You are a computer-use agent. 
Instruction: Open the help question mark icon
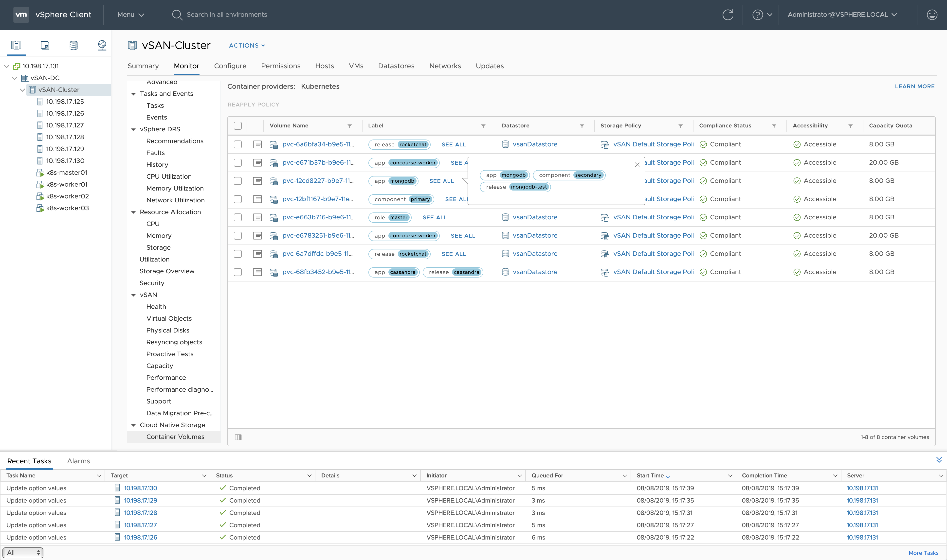point(758,15)
